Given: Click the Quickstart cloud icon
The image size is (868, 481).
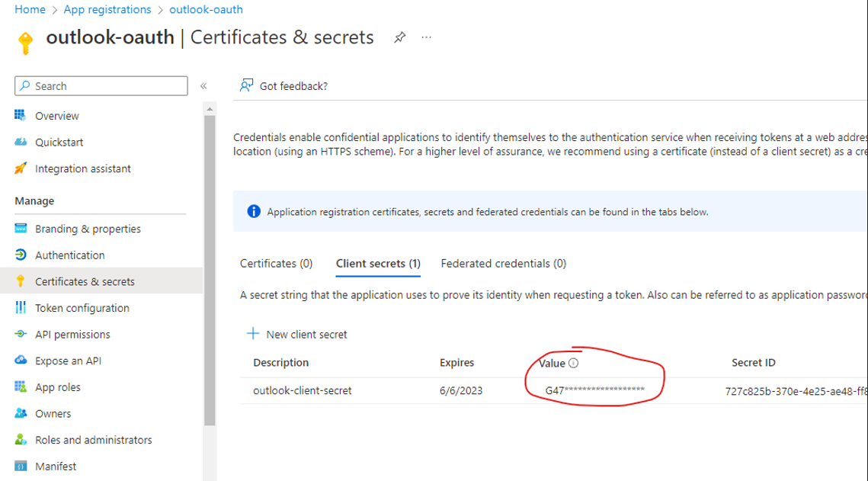Looking at the screenshot, I should [x=21, y=142].
